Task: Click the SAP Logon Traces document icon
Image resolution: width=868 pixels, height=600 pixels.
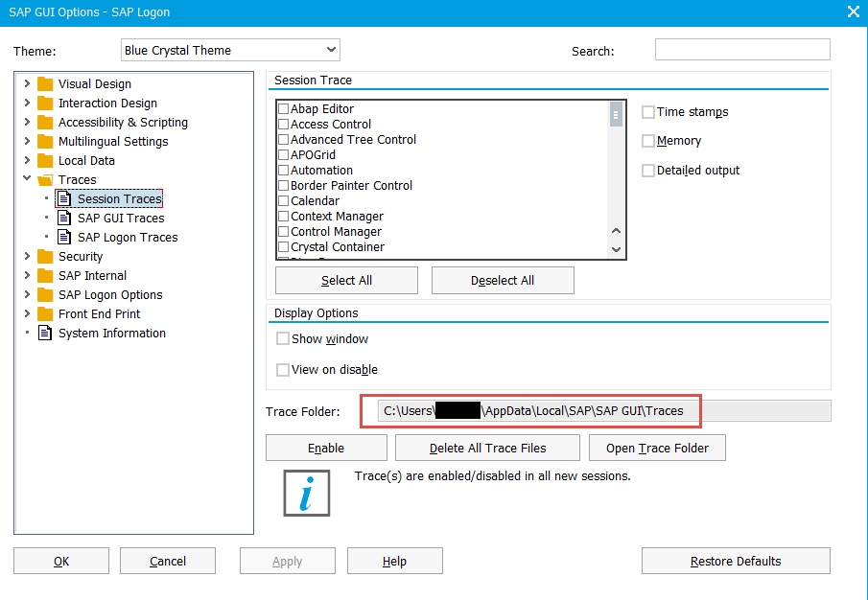Action: (64, 238)
